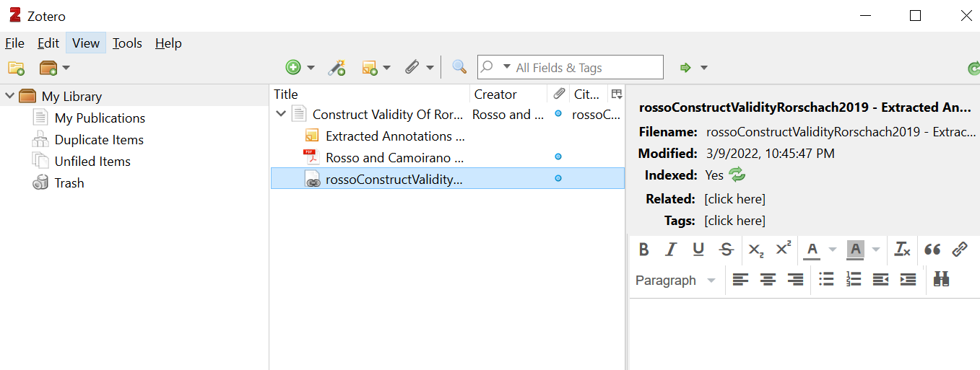The image size is (980, 370).
Task: Click the green New Item plus icon
Action: tap(293, 68)
